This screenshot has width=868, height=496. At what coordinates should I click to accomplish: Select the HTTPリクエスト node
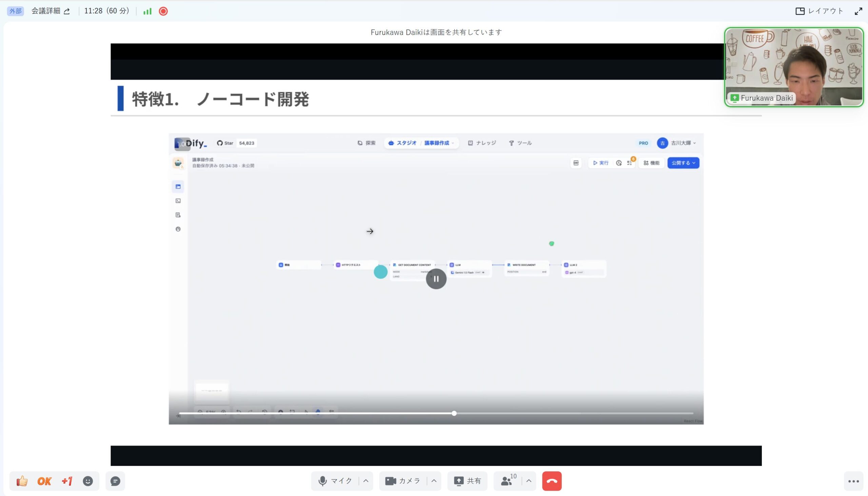tap(356, 265)
